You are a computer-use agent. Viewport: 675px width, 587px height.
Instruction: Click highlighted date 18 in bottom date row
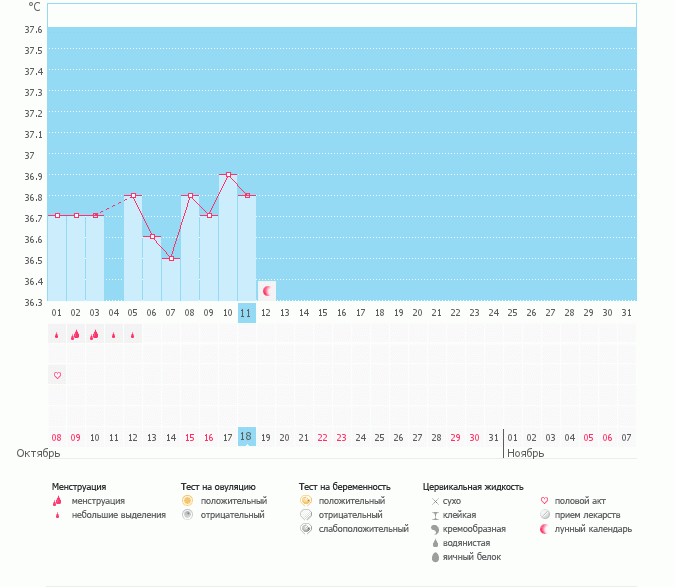tap(247, 437)
